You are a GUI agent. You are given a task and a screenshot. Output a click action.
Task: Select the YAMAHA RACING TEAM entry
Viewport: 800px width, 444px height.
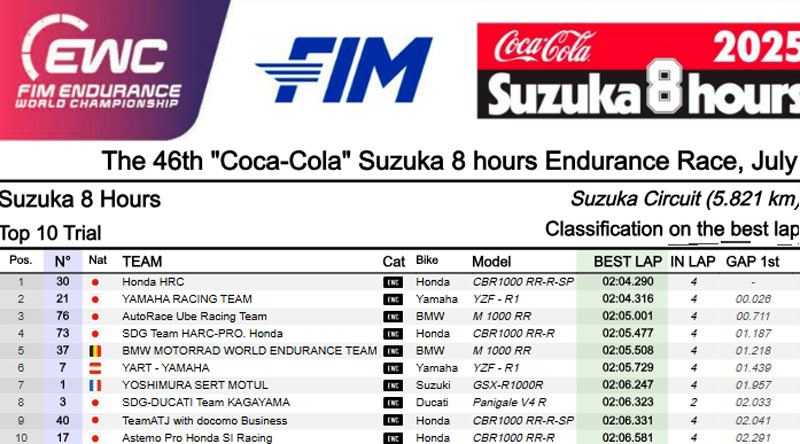[x=187, y=299]
